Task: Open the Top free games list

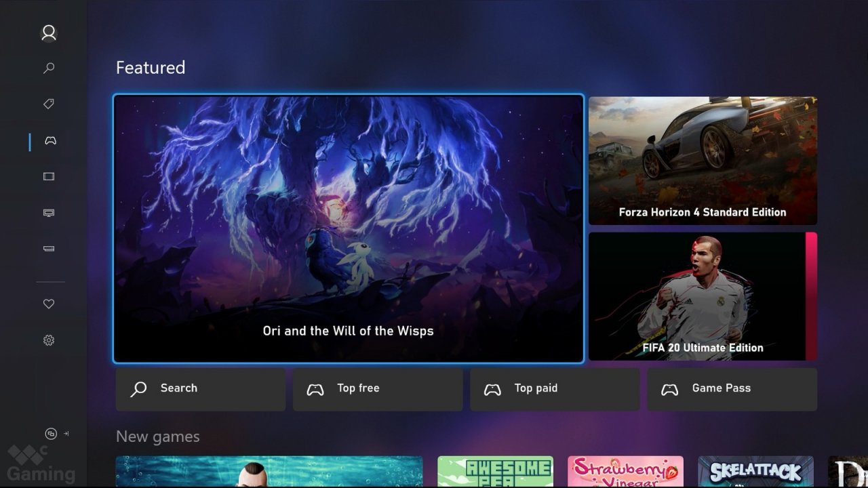Action: [x=378, y=389]
